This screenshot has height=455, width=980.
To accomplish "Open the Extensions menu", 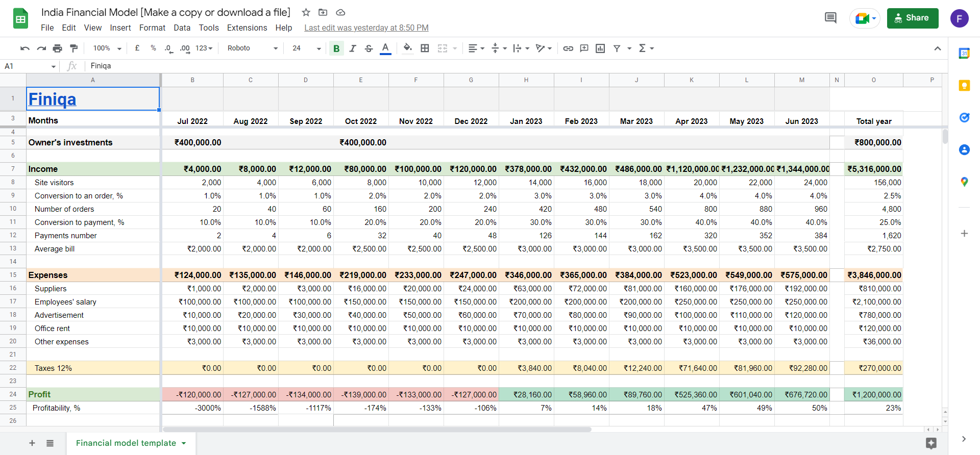I will (x=247, y=28).
